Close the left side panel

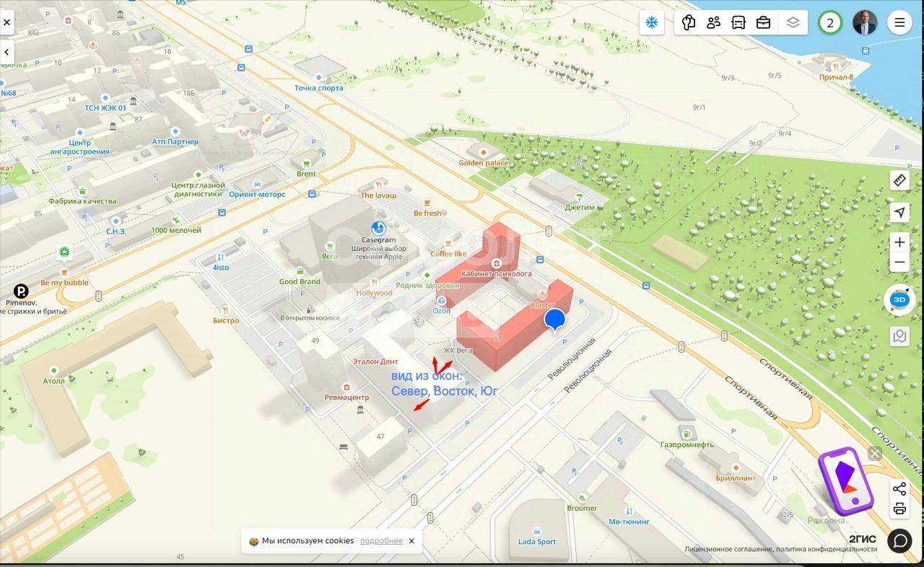click(x=6, y=22)
